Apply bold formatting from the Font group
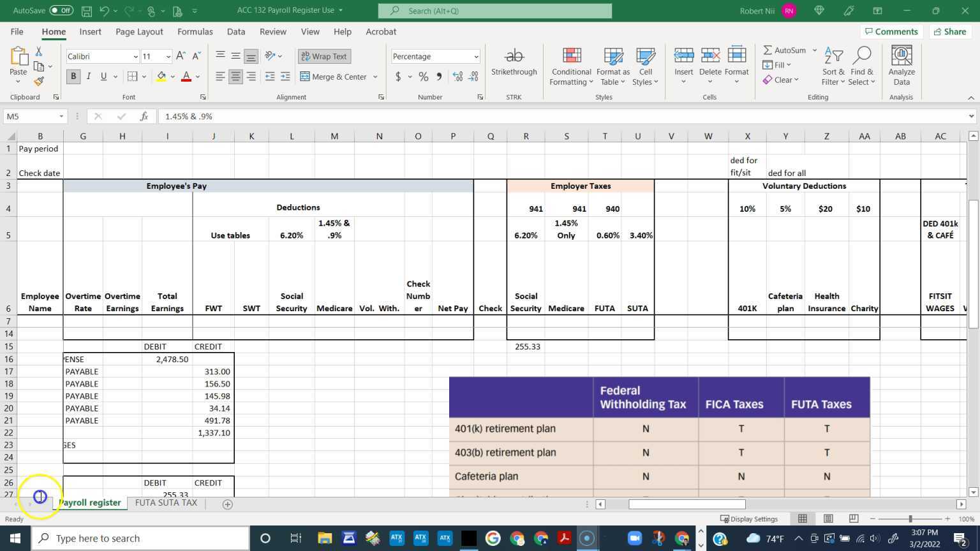 click(x=73, y=76)
